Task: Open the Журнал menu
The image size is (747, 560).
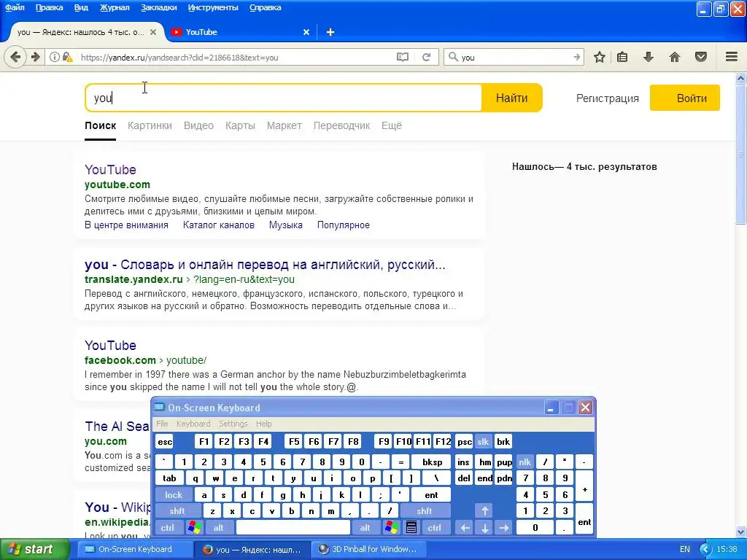Action: tap(115, 7)
